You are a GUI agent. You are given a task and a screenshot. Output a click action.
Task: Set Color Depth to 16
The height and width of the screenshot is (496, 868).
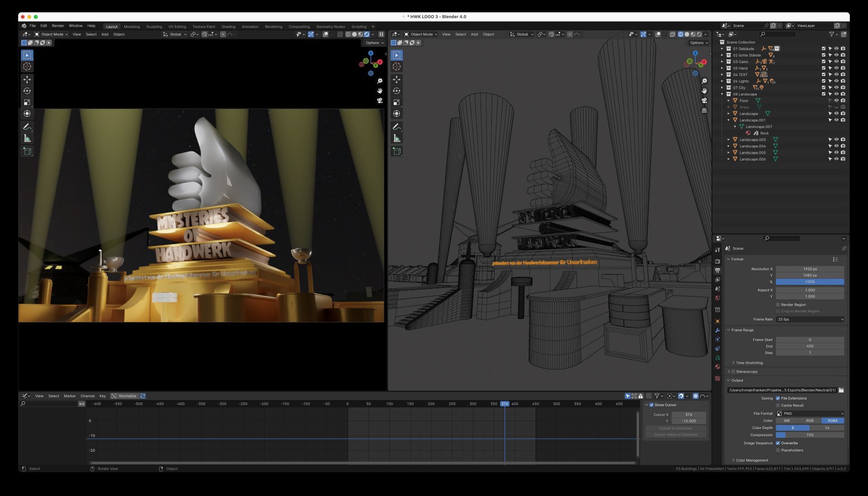pos(827,428)
